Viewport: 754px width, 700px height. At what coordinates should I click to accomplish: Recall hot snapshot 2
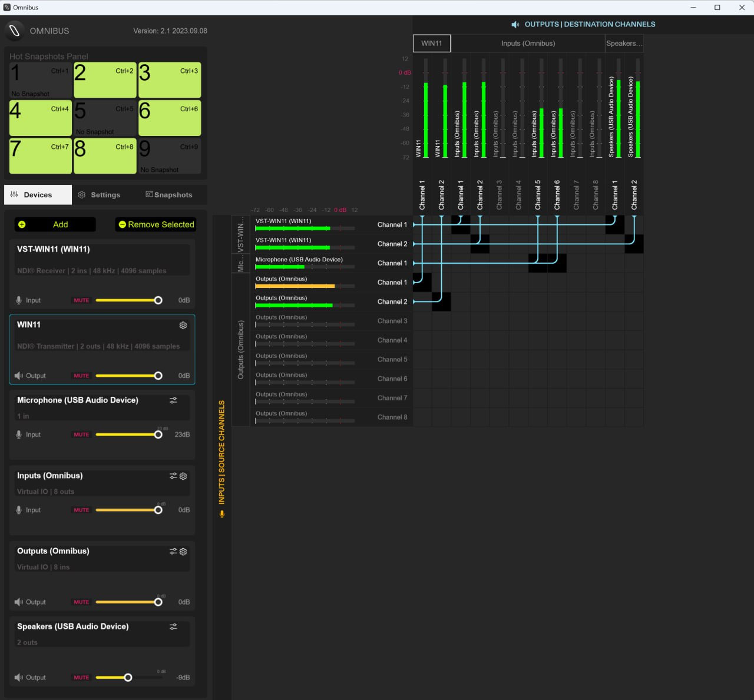pos(105,80)
